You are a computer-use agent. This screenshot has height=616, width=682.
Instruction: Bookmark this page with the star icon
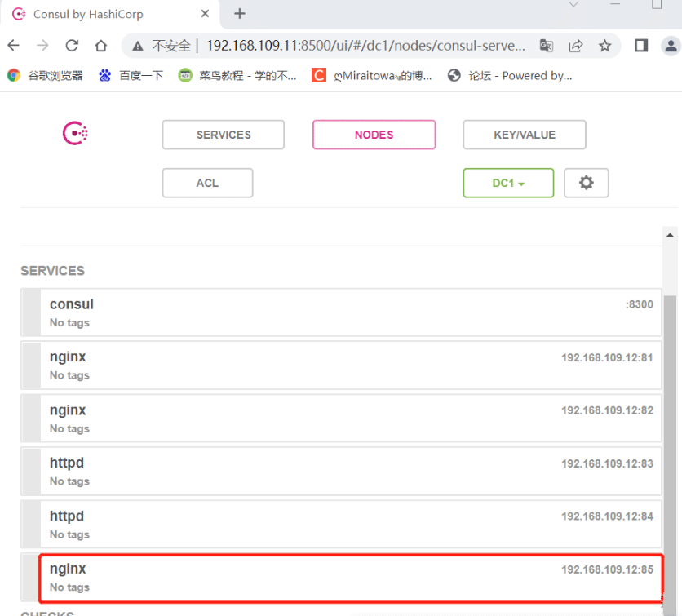(605, 45)
